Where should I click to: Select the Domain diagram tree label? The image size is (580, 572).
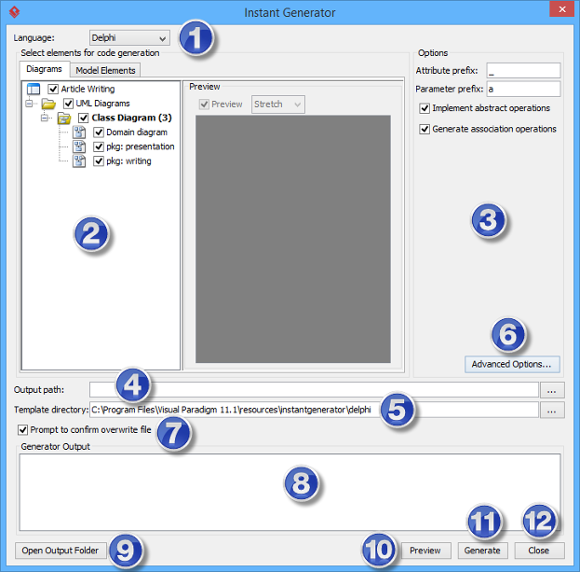(136, 132)
